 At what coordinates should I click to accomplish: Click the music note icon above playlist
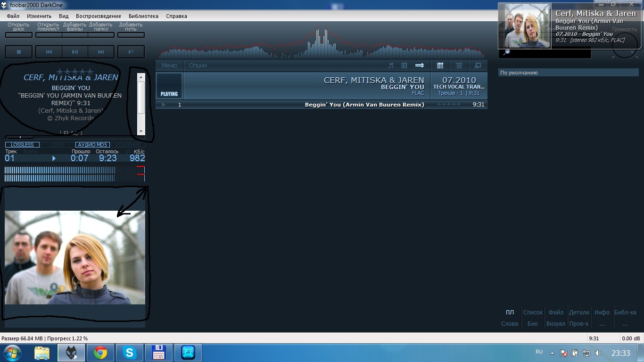[x=391, y=66]
